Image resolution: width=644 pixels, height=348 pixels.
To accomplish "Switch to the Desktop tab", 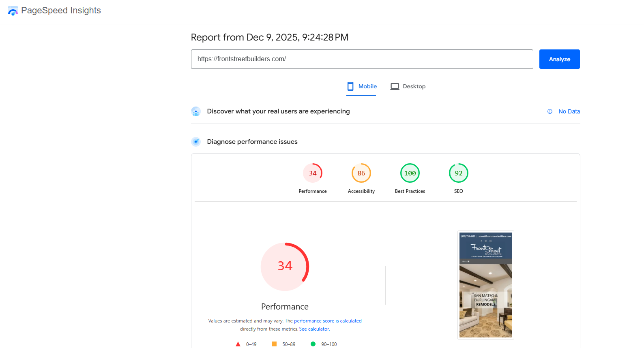I will pos(408,86).
